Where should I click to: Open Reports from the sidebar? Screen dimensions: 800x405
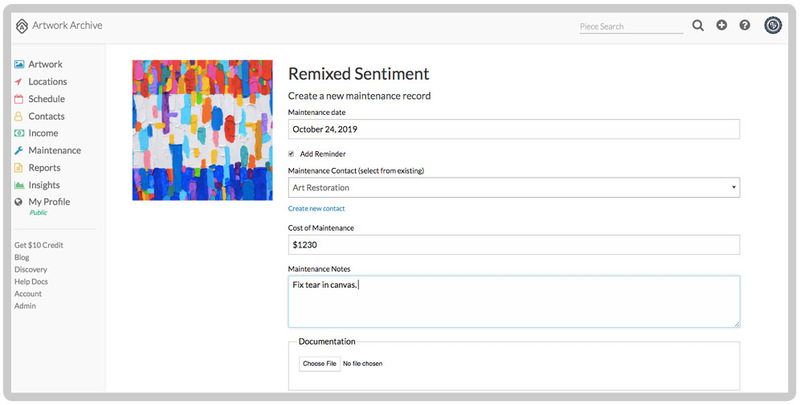(44, 168)
